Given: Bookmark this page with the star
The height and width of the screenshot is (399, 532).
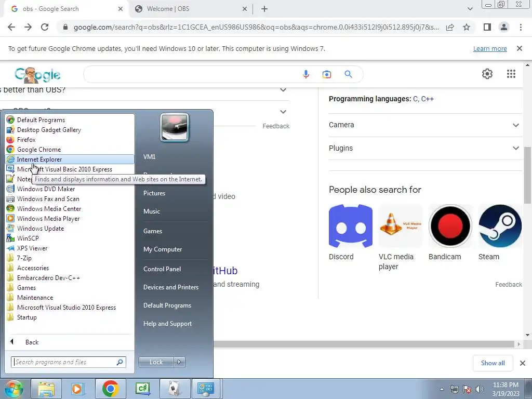Looking at the screenshot, I should (467, 27).
